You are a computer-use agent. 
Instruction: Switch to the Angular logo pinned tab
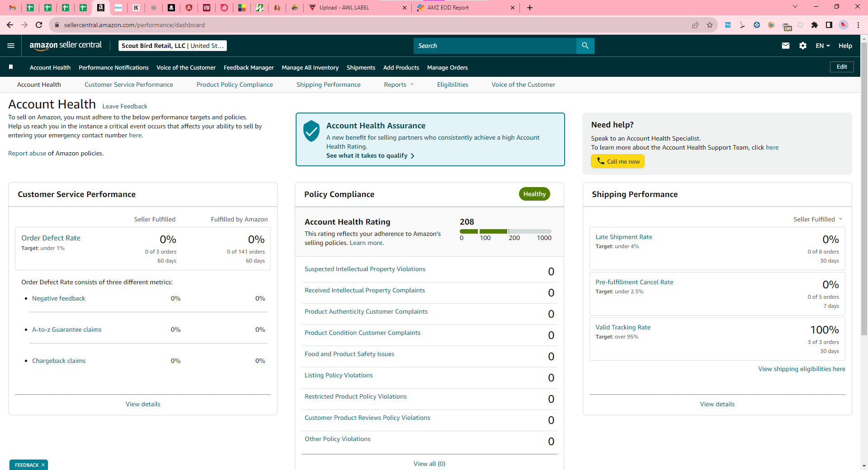[x=189, y=8]
